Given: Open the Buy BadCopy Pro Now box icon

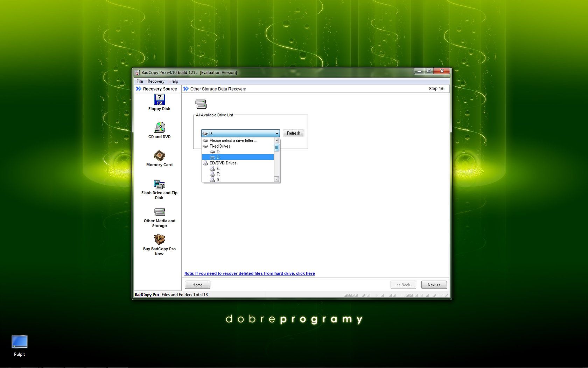Looking at the screenshot, I should point(159,239).
